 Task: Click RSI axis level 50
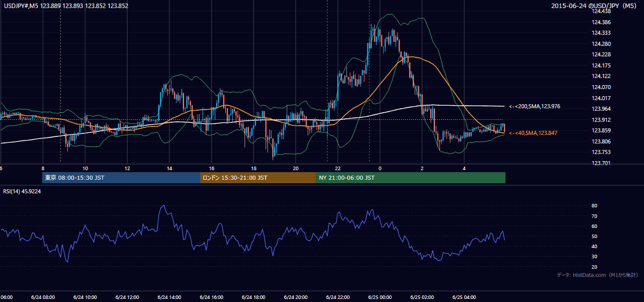(595, 236)
